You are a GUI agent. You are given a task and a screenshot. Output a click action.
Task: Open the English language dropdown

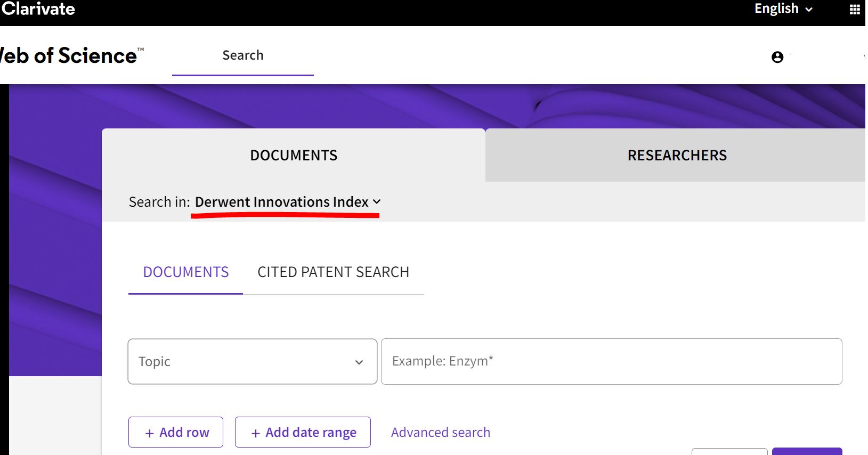783,9
